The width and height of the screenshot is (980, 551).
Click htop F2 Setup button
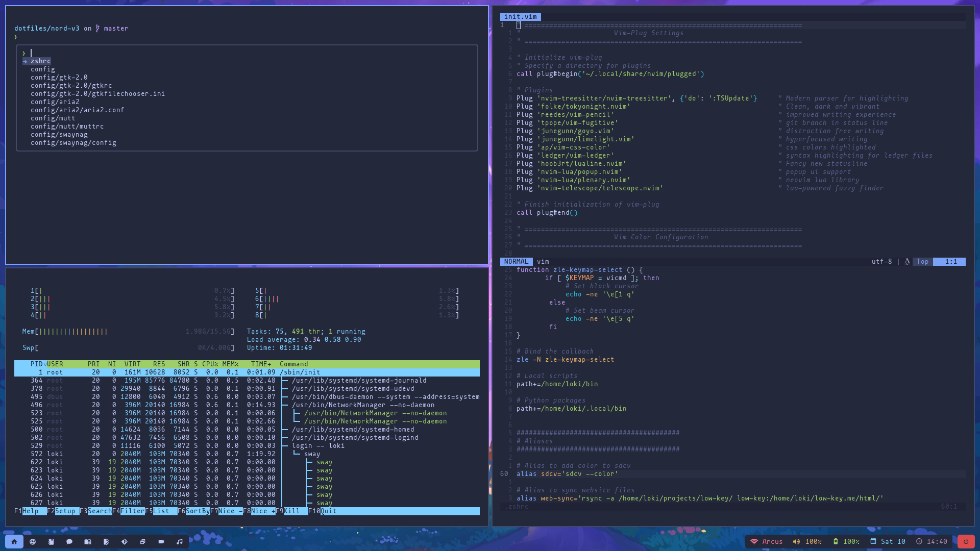pos(63,511)
